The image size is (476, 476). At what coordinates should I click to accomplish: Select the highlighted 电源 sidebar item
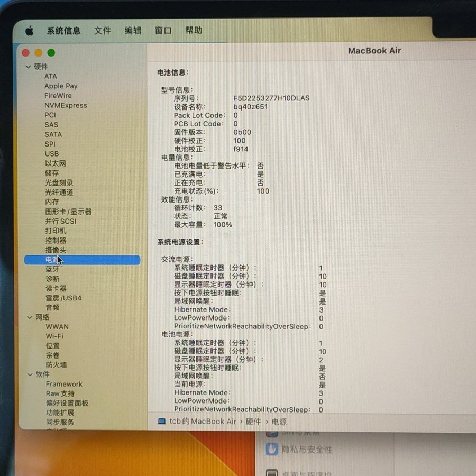pyautogui.click(x=83, y=260)
